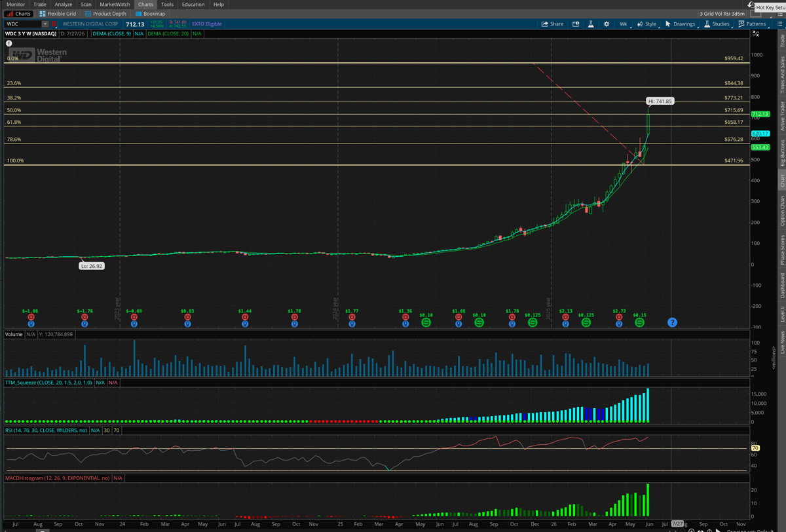Click the red clipboard icon beside symbol box

coord(54,24)
